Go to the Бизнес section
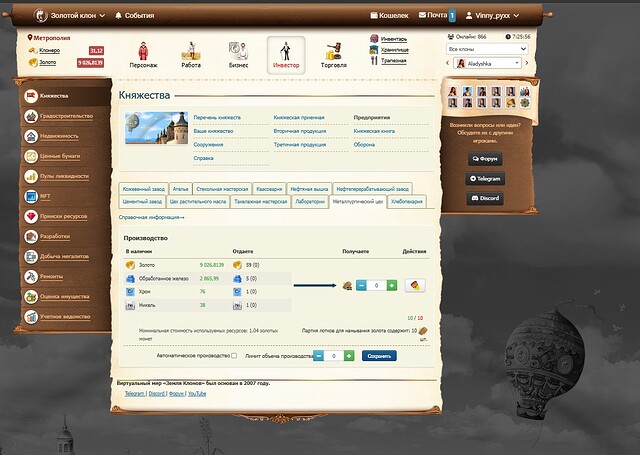The height and width of the screenshot is (455, 640). [238, 54]
